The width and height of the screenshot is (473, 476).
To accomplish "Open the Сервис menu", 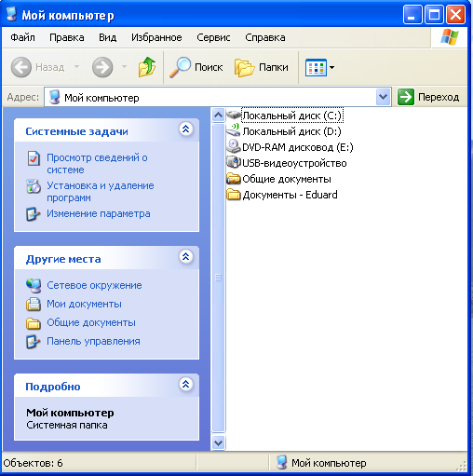I will 213,37.
